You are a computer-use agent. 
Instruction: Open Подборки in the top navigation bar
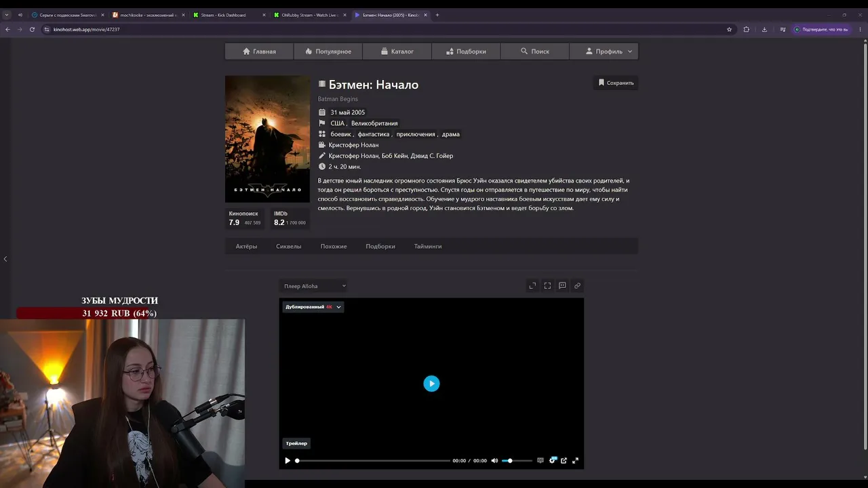click(466, 52)
